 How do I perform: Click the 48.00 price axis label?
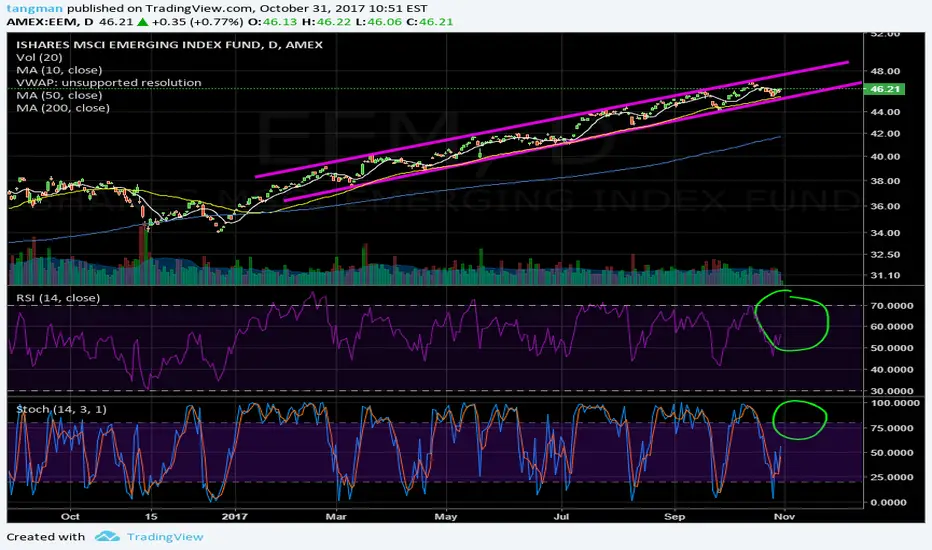[x=885, y=71]
